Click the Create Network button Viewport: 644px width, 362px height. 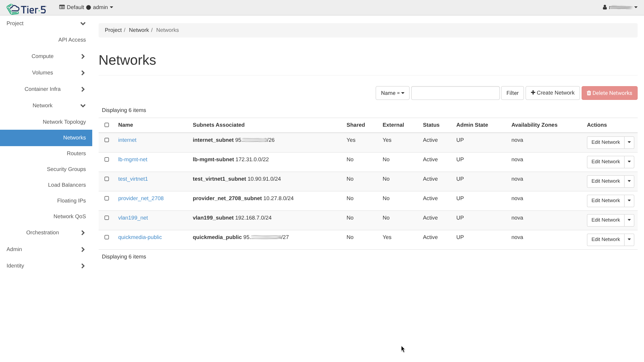(552, 93)
